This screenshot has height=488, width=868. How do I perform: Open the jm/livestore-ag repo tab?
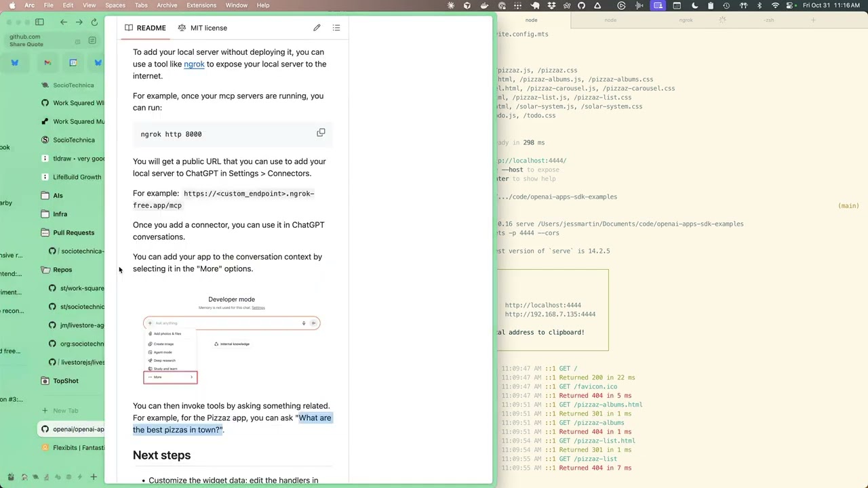[77, 325]
